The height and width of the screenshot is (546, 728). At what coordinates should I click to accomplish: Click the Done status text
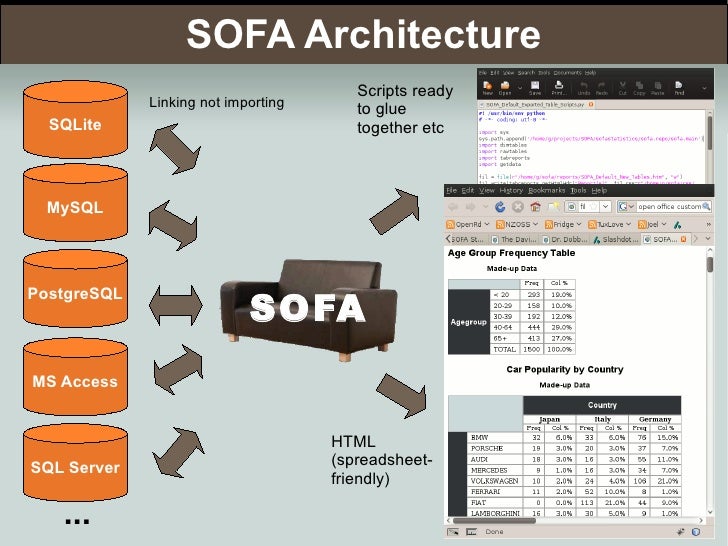[494, 532]
